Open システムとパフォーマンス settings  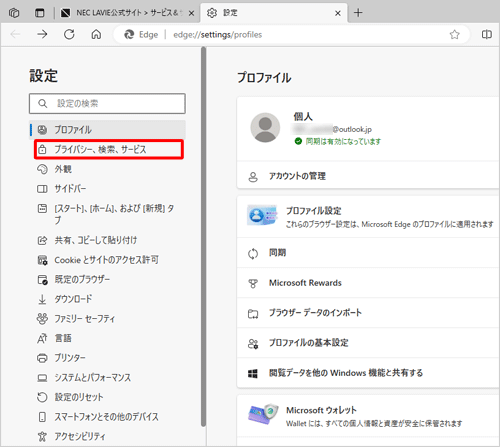point(107,378)
